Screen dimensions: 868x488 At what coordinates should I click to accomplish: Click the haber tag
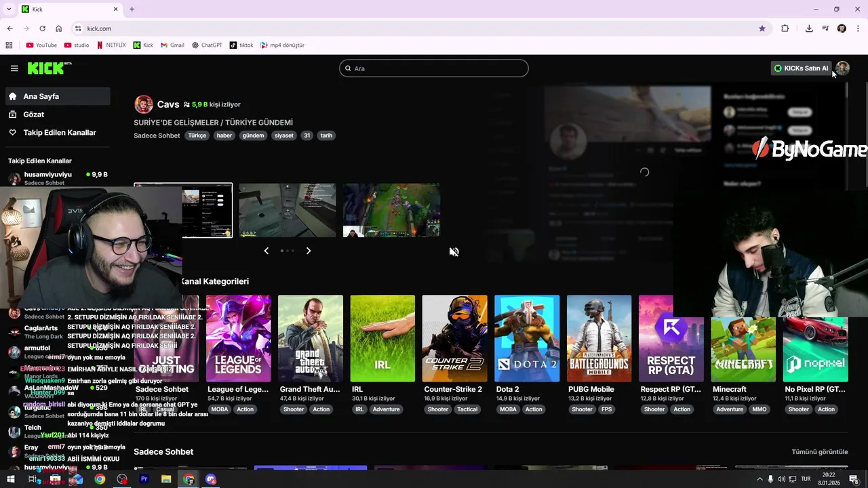click(x=224, y=136)
